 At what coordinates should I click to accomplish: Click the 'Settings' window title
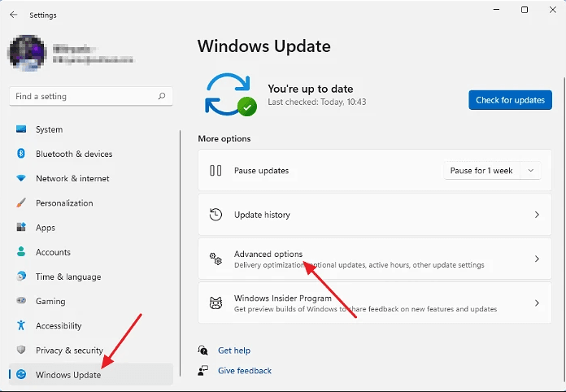point(43,15)
